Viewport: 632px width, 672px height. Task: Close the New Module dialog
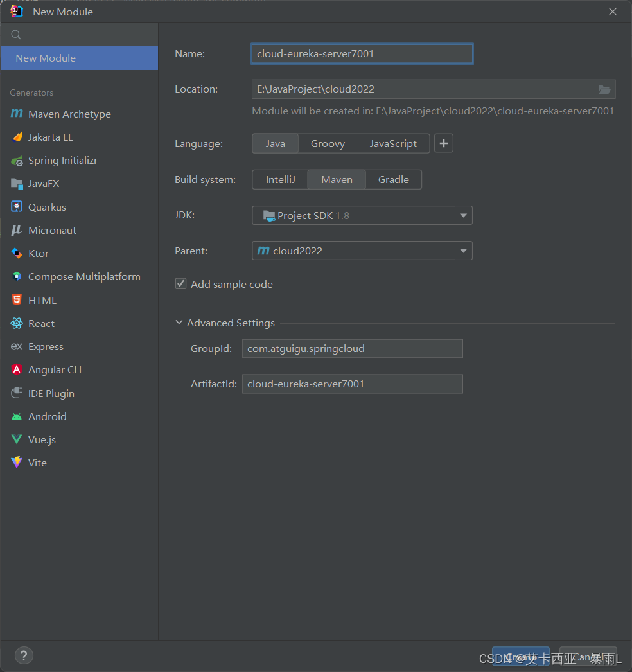tap(613, 12)
